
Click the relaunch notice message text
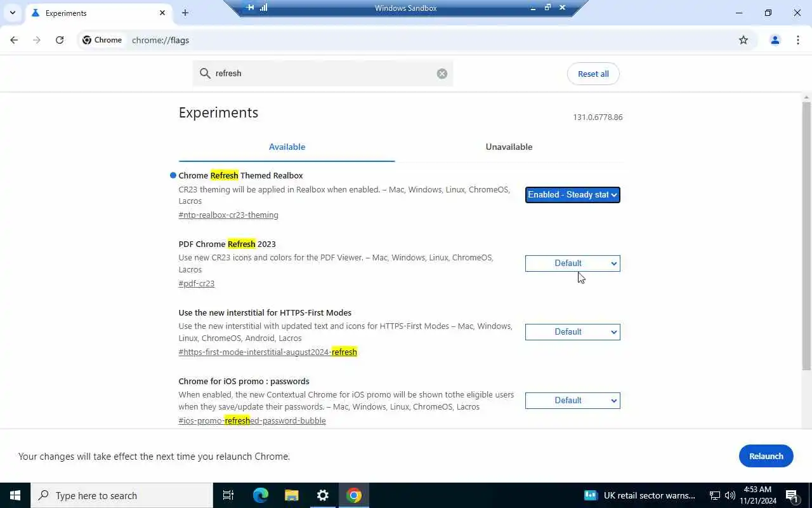(x=154, y=456)
